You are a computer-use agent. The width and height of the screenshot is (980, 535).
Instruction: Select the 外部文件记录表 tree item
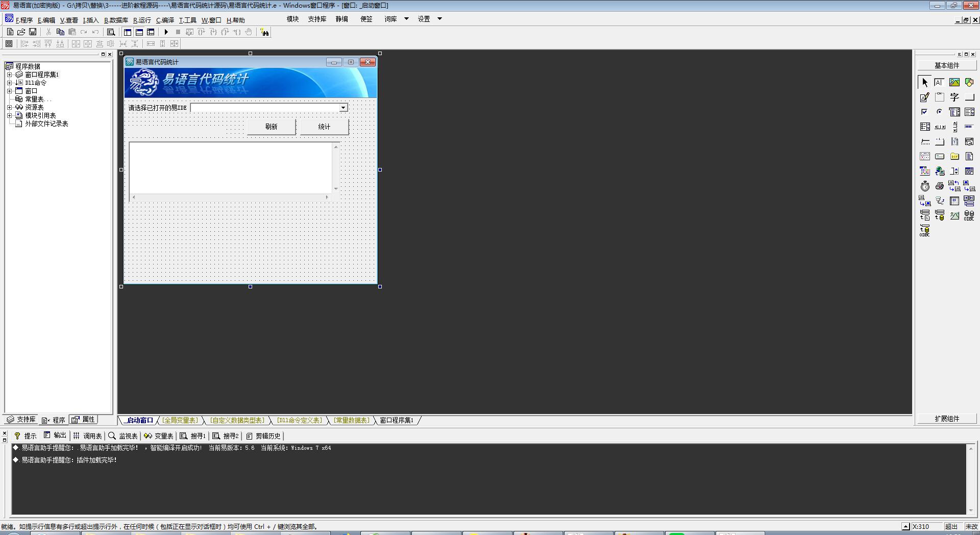click(x=46, y=124)
